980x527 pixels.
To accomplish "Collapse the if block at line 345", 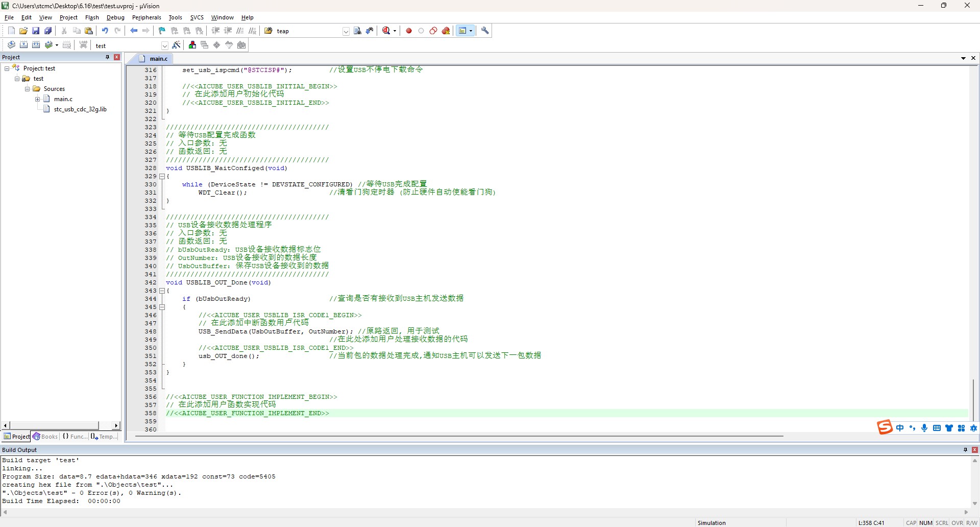I will click(162, 307).
